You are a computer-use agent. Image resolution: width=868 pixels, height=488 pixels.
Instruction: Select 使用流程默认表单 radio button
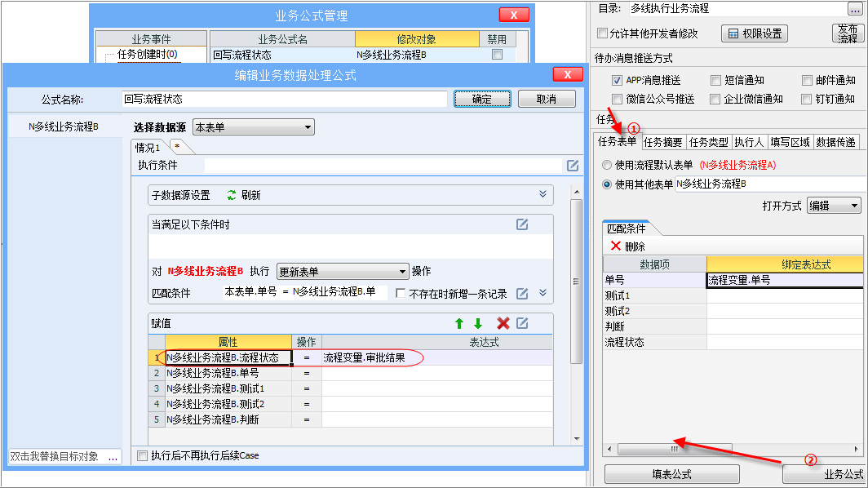[x=607, y=165]
